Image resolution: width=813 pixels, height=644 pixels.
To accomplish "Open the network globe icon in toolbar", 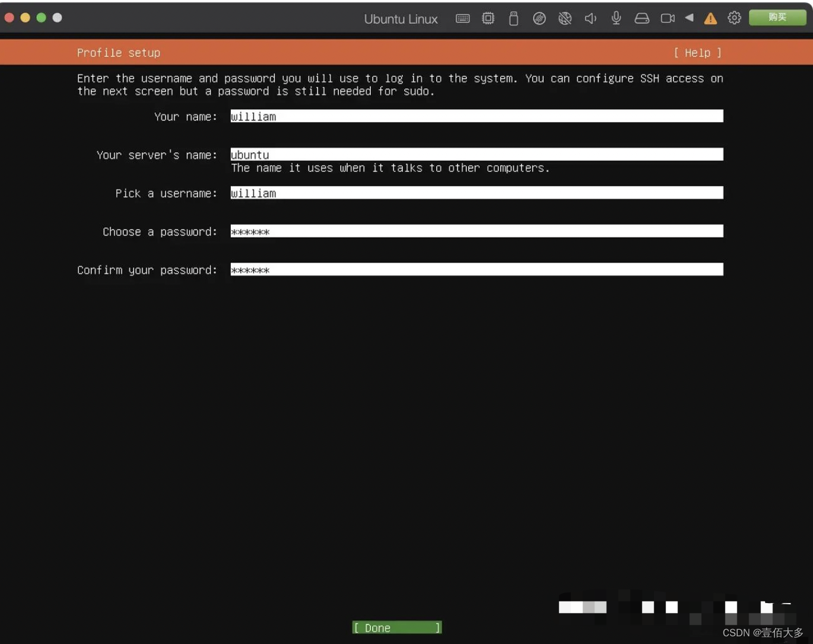I will 565,18.
